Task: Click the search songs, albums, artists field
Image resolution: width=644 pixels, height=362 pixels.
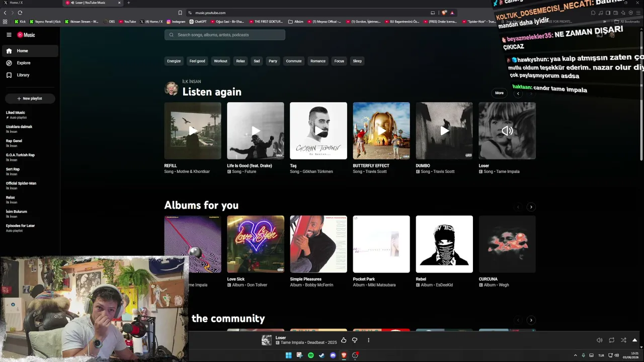Action: pos(225,35)
